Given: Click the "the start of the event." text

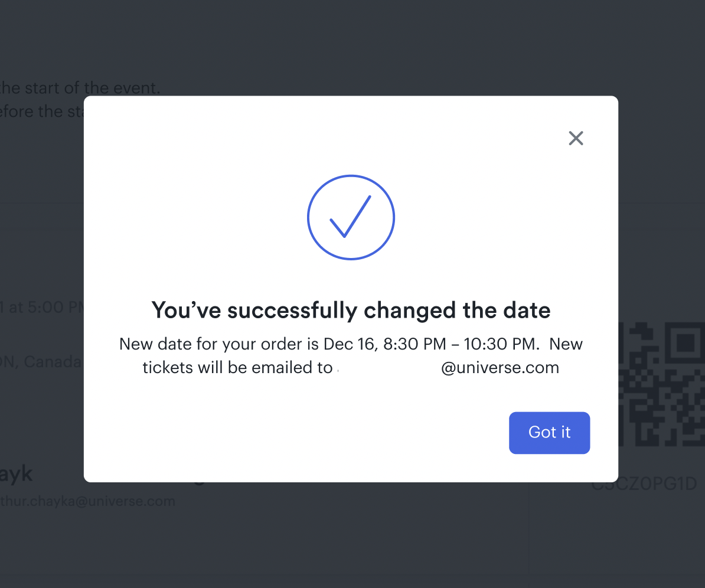Looking at the screenshot, I should click(80, 89).
